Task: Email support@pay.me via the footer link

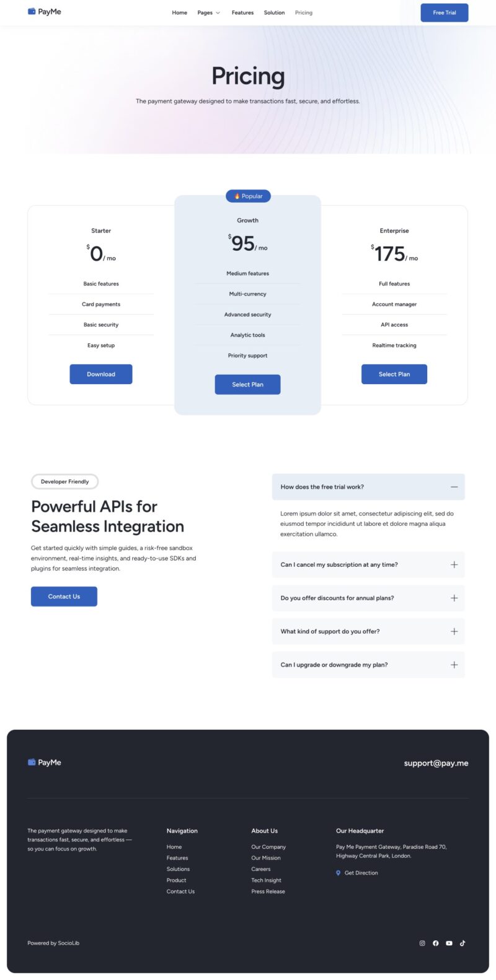Action: tap(436, 763)
